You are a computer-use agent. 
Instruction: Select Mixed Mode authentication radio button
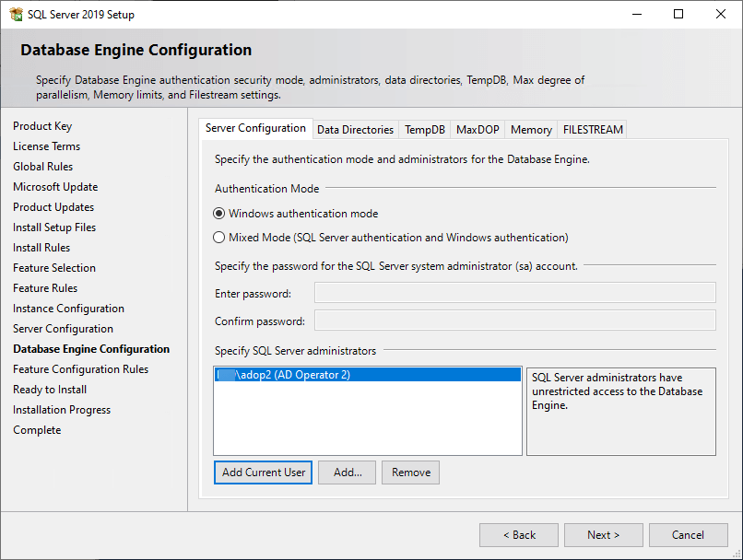218,237
